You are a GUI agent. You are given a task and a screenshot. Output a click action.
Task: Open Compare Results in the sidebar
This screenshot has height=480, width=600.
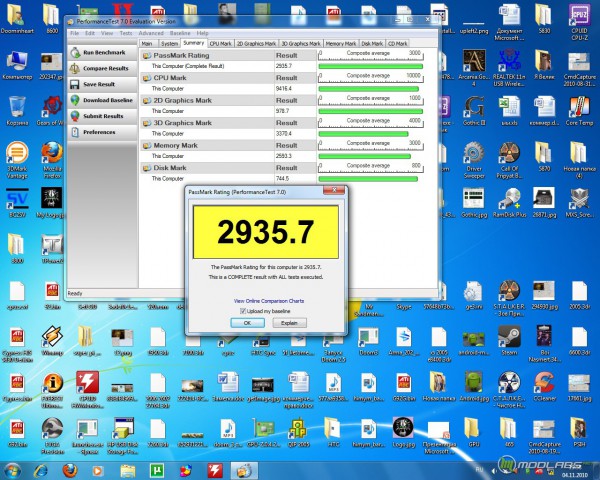pyautogui.click(x=102, y=69)
